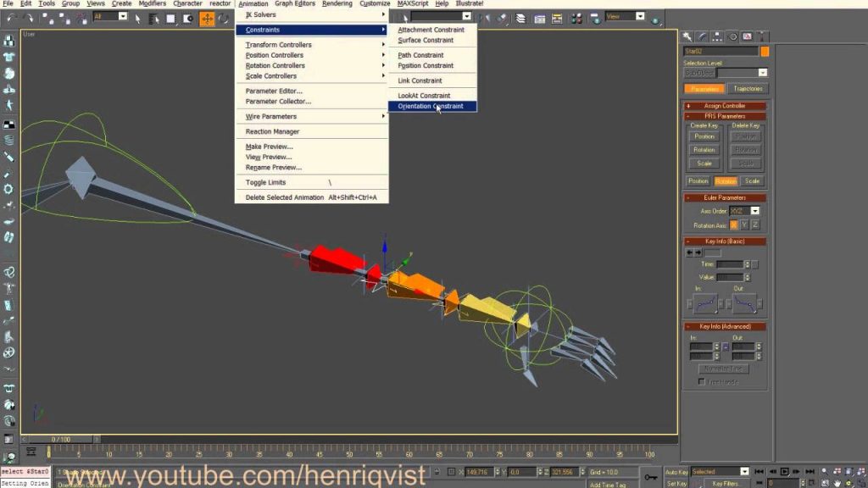The height and width of the screenshot is (488, 868).
Task: Select the Select and Move tool
Action: 207,18
